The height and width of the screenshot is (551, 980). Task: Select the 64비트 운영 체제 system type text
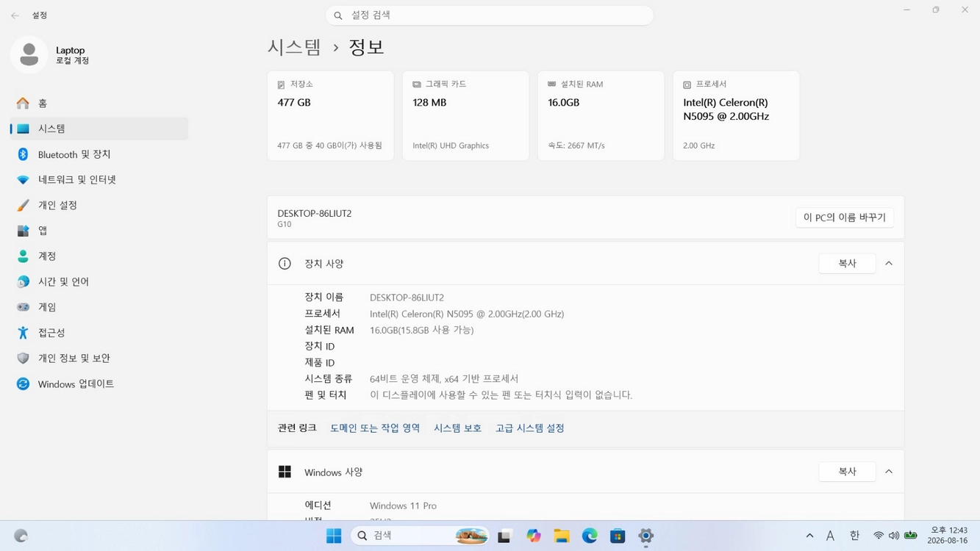[444, 379]
